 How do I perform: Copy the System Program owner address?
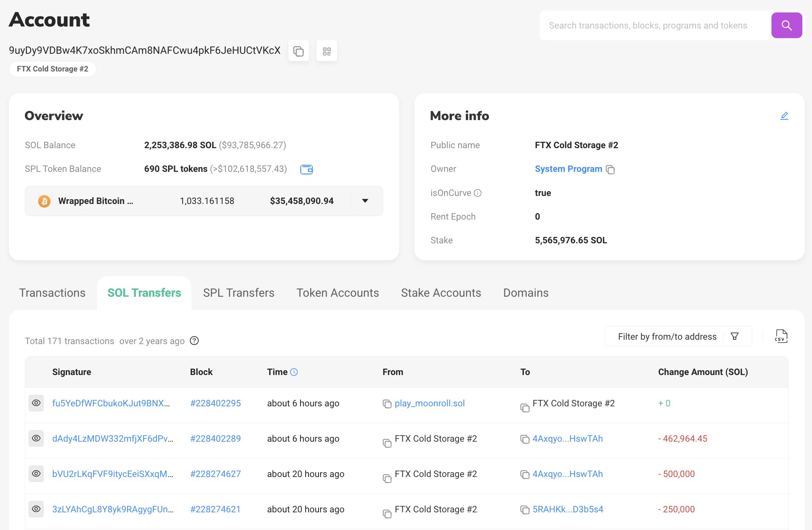pos(610,169)
